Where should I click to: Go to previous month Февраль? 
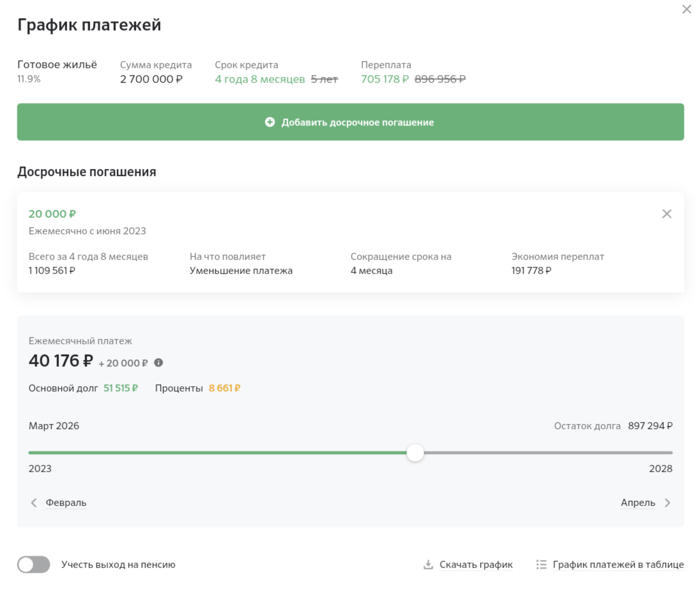tap(66, 503)
